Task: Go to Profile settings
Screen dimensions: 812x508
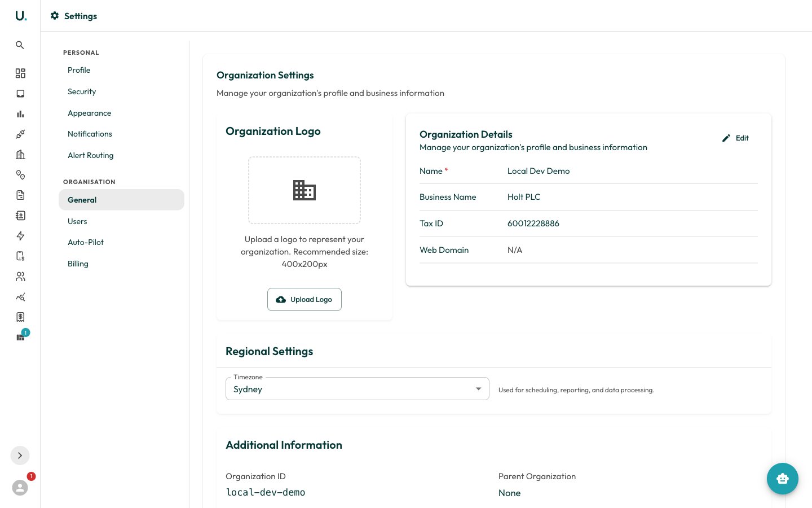Action: pos(121,71)
